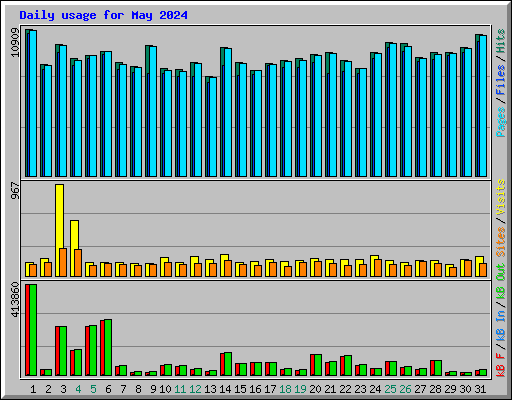The width and height of the screenshot is (512, 400).
Task: Click day 1 on the x-axis
Action: 33,389
